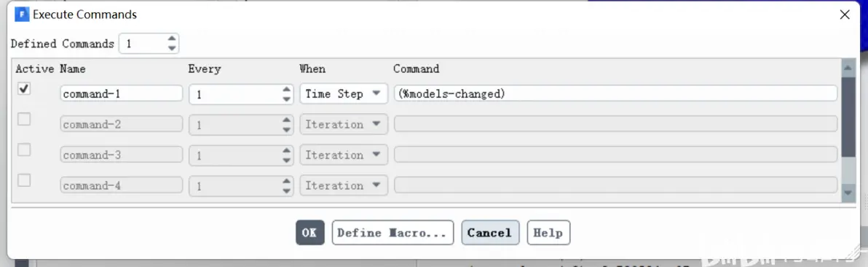868x267 pixels.
Task: Increment the Every value for command-1
Action: pos(286,90)
